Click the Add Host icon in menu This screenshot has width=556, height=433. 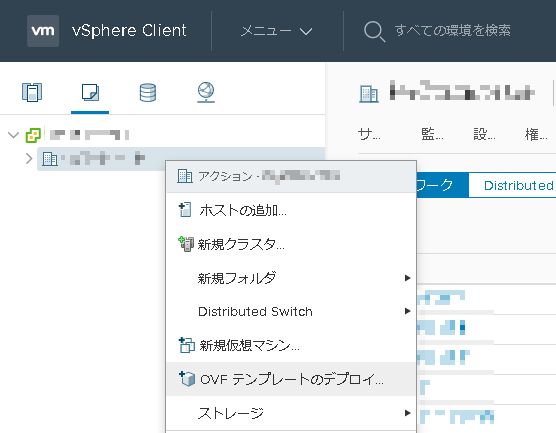(x=185, y=210)
